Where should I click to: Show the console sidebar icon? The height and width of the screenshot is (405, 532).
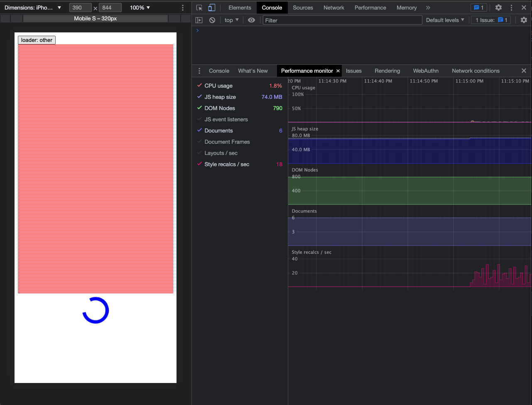point(199,20)
